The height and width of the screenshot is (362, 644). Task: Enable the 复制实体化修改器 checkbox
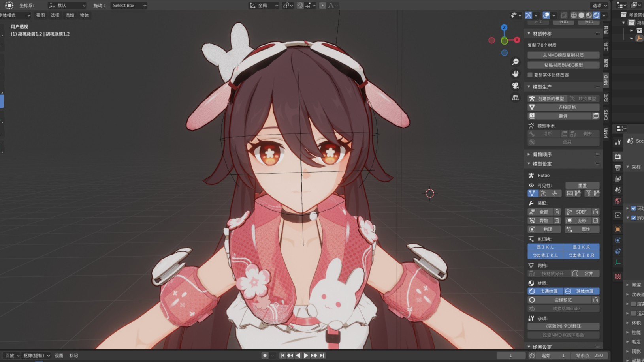tap(530, 75)
